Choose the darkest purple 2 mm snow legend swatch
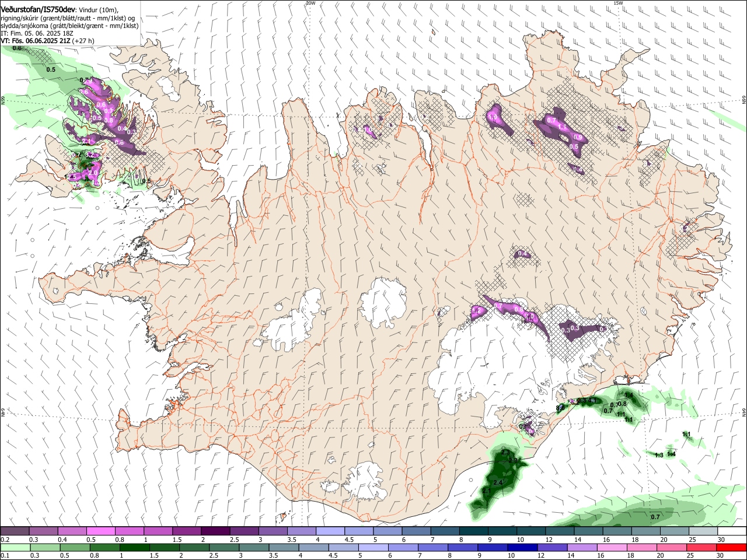The height and width of the screenshot is (560, 747). (215, 531)
